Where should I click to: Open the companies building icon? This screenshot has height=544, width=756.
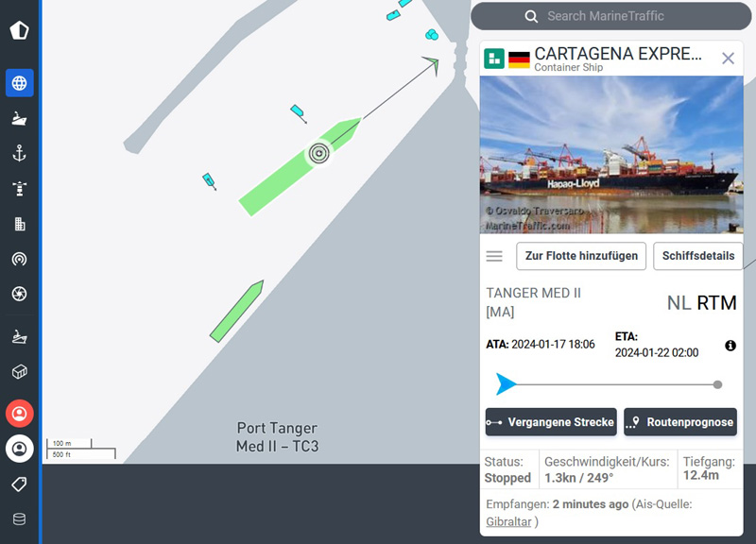tap(19, 224)
